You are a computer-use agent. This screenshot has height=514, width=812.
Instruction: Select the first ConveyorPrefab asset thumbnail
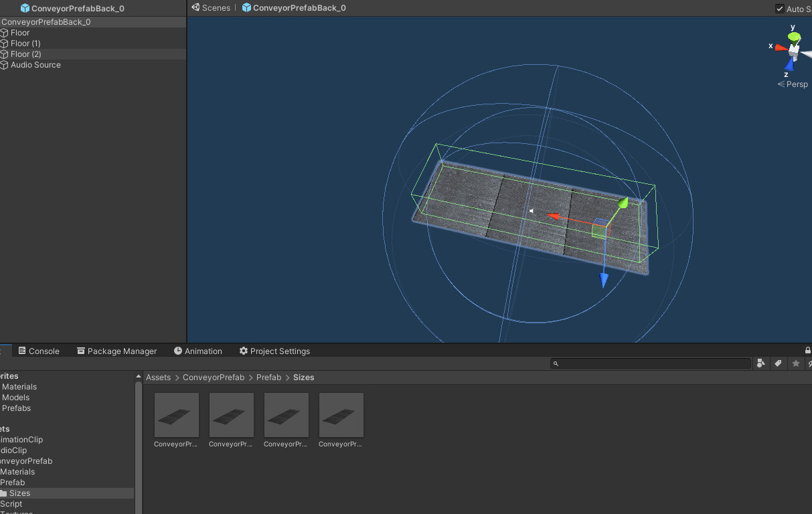coord(177,416)
